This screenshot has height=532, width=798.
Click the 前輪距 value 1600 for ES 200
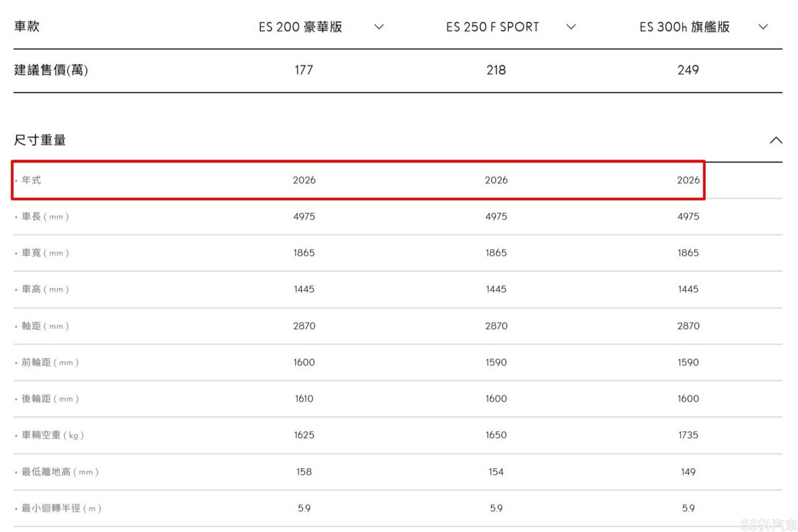point(304,363)
